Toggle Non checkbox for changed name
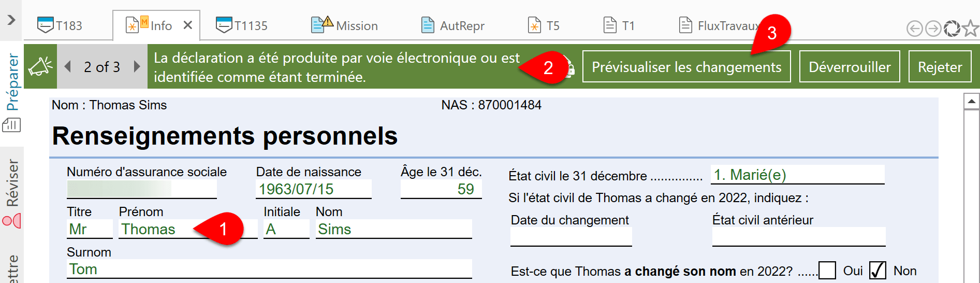This screenshot has height=283, width=980. coord(877,271)
